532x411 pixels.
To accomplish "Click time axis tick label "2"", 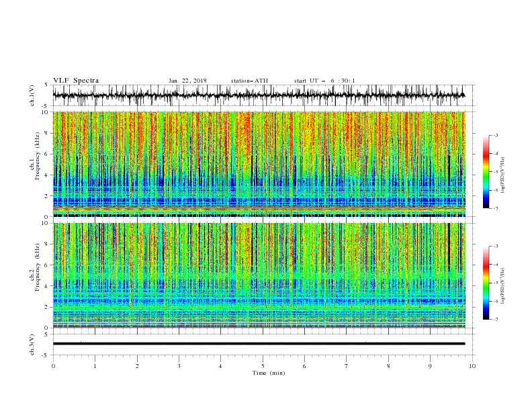I will point(137,366).
